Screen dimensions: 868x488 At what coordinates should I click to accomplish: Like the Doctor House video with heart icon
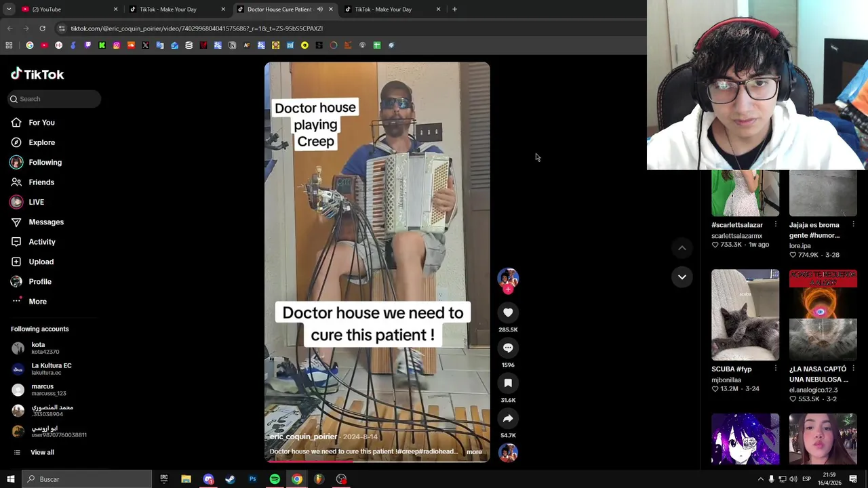pos(508,312)
